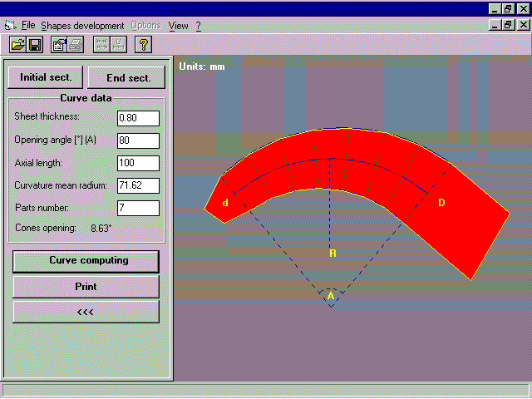This screenshot has height=399, width=532.
Task: Click the Parts number input field
Action: tap(138, 208)
